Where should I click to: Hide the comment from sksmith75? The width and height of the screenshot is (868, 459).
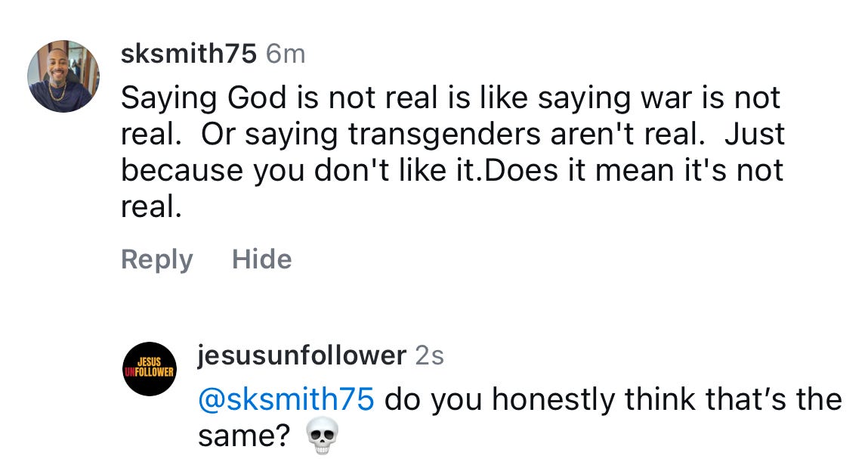pyautogui.click(x=261, y=259)
